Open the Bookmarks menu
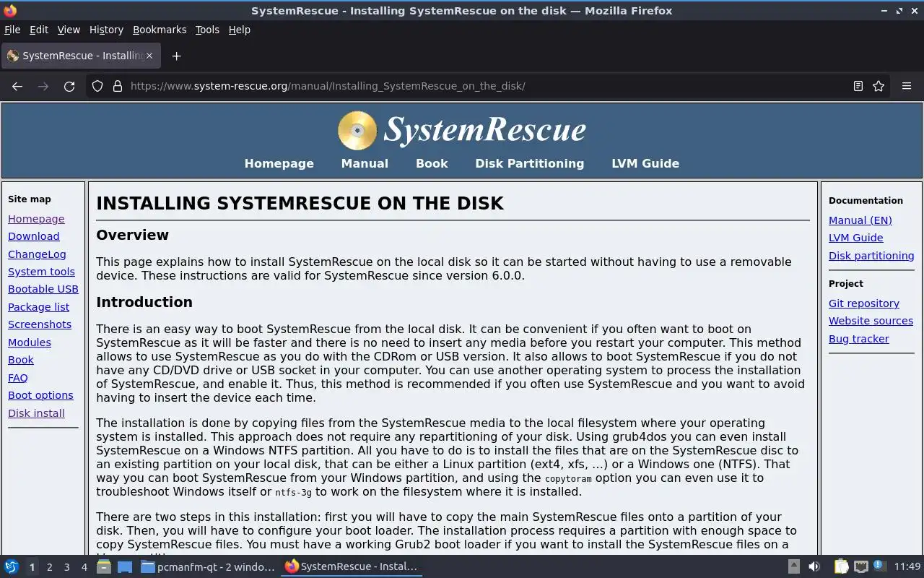Image resolution: width=924 pixels, height=578 pixels. point(160,30)
